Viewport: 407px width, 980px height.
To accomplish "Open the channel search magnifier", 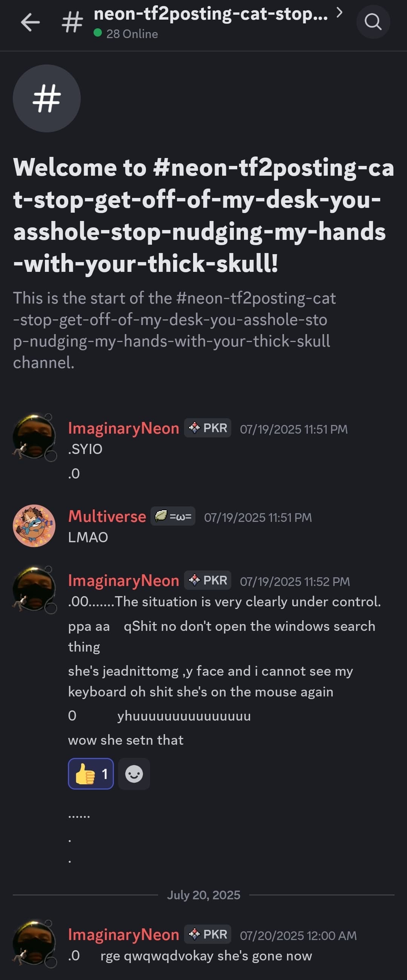I will [373, 22].
